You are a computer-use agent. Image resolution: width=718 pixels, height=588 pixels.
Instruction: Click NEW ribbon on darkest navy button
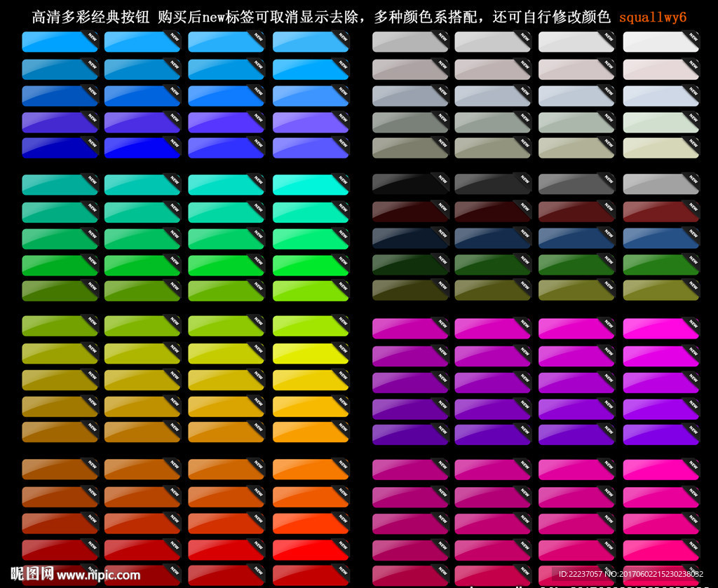click(x=442, y=234)
